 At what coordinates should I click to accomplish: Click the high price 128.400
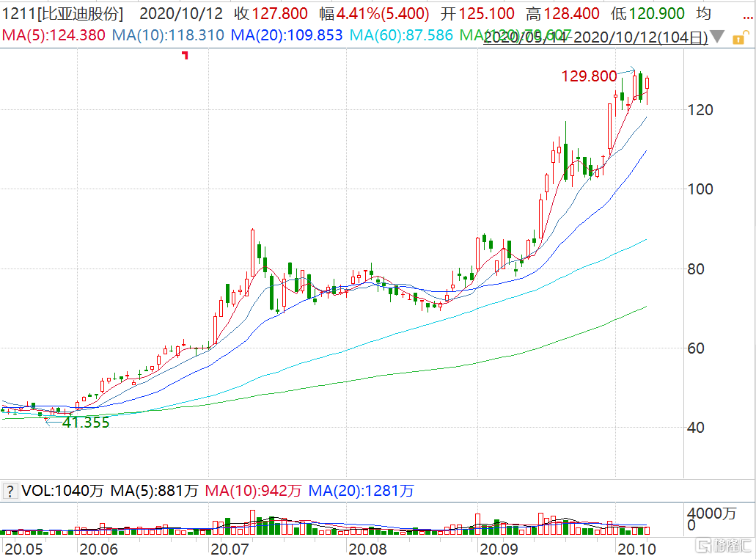[572, 13]
